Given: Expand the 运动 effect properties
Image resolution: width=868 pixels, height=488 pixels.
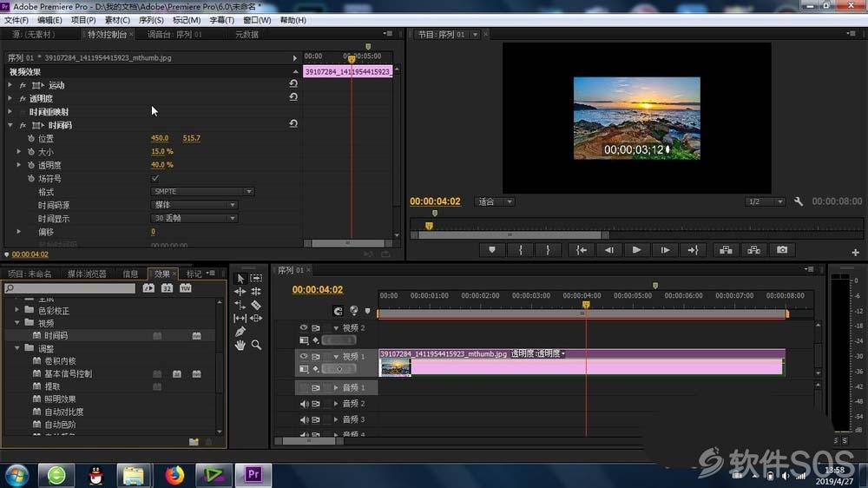Looking at the screenshot, I should [10, 85].
